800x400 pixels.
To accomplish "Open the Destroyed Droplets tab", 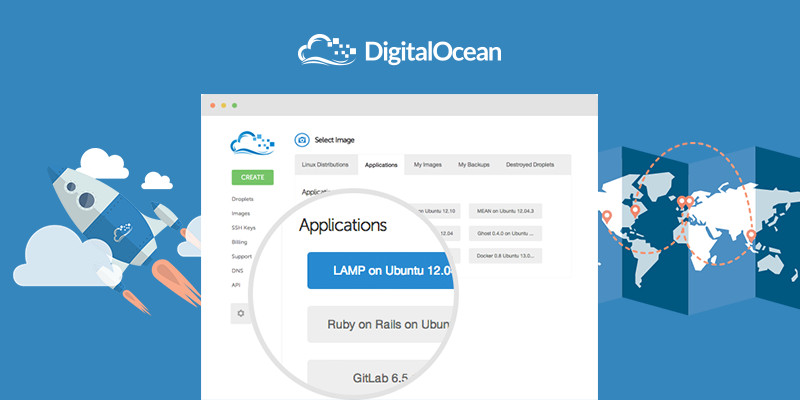I will (x=530, y=165).
